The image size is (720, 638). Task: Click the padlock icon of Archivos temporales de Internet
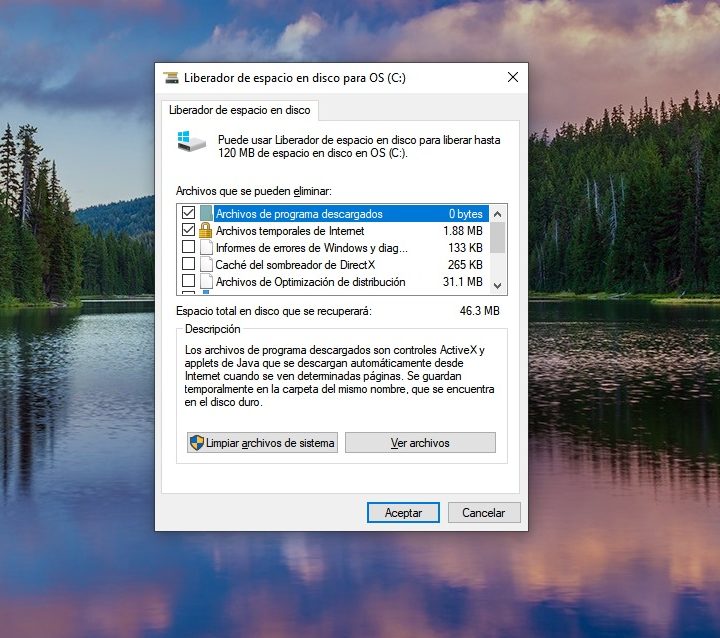206,230
